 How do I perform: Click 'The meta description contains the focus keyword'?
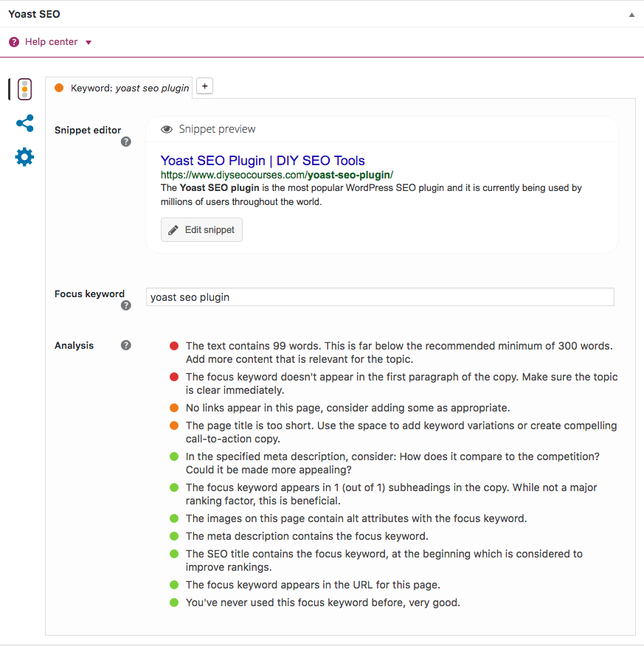(x=307, y=536)
